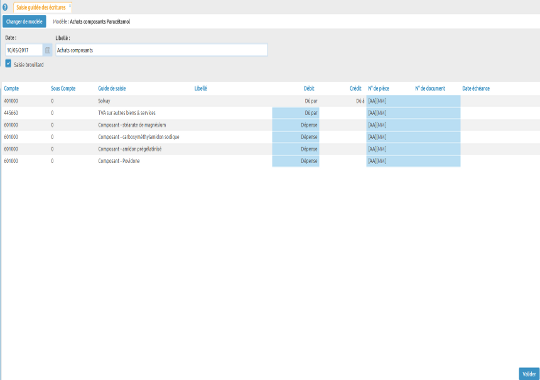The height and width of the screenshot is (380, 540).
Task: Click the Débit column header
Action: (309, 89)
